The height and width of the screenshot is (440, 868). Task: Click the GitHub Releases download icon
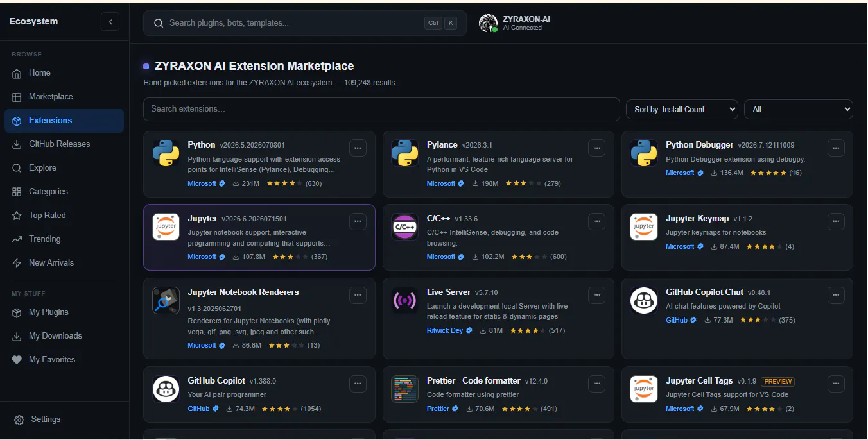pos(17,144)
